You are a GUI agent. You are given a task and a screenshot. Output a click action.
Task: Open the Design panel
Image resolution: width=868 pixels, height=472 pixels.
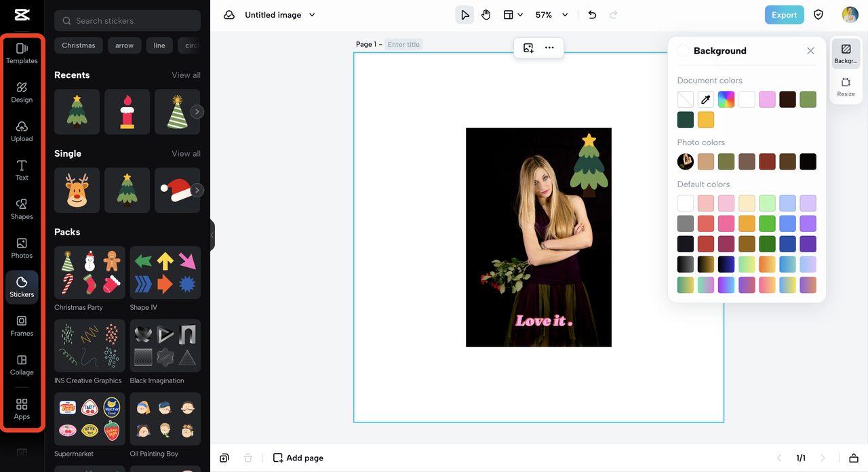[22, 92]
